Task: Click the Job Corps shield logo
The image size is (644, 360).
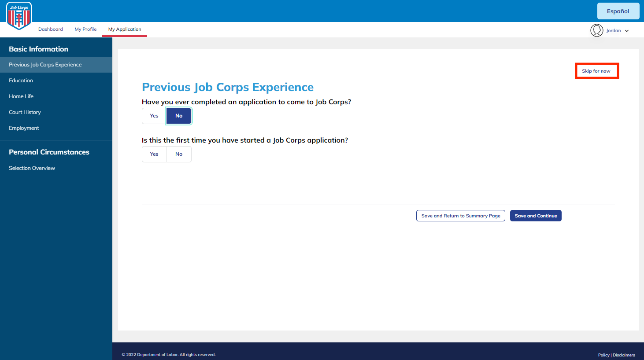Action: (x=19, y=16)
